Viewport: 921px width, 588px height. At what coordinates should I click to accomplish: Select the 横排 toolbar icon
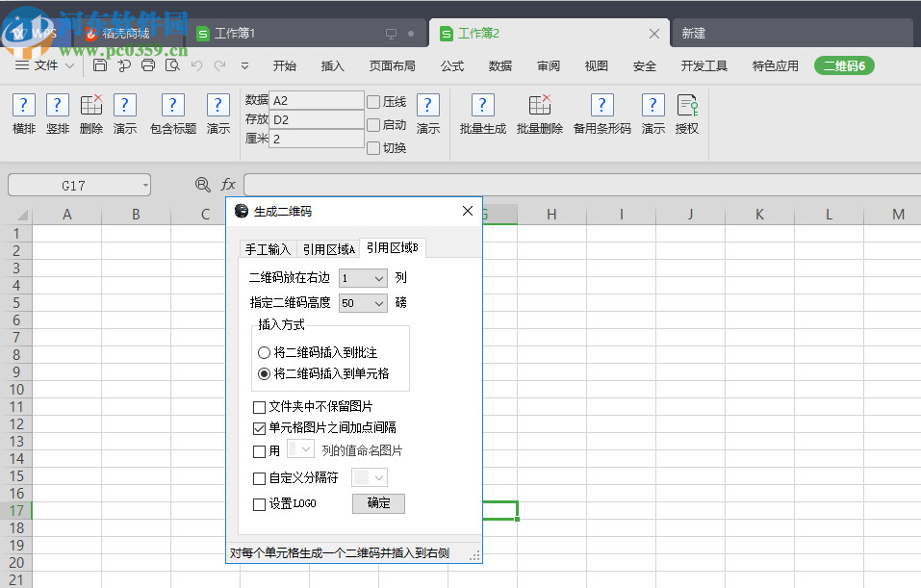pos(22,114)
